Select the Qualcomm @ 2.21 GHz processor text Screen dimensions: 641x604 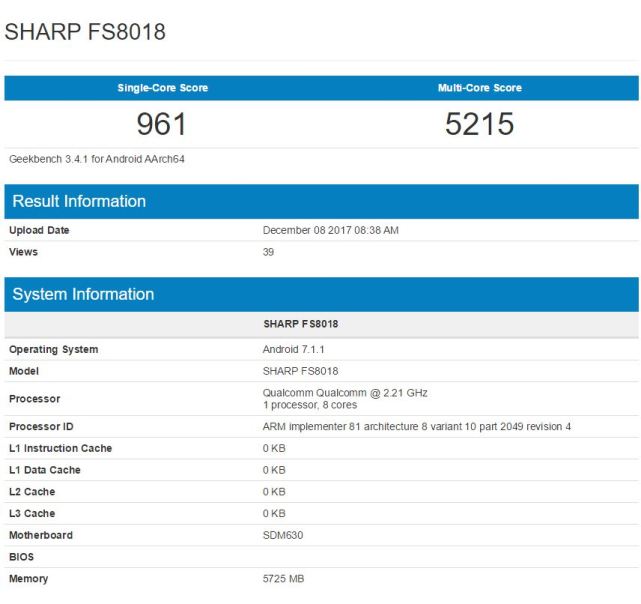[x=344, y=393]
